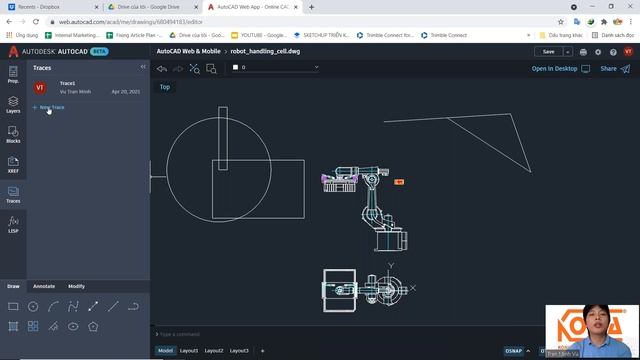Select the Ellipse draw tool
Viewport: 640px width, 360px height.
pos(73,327)
